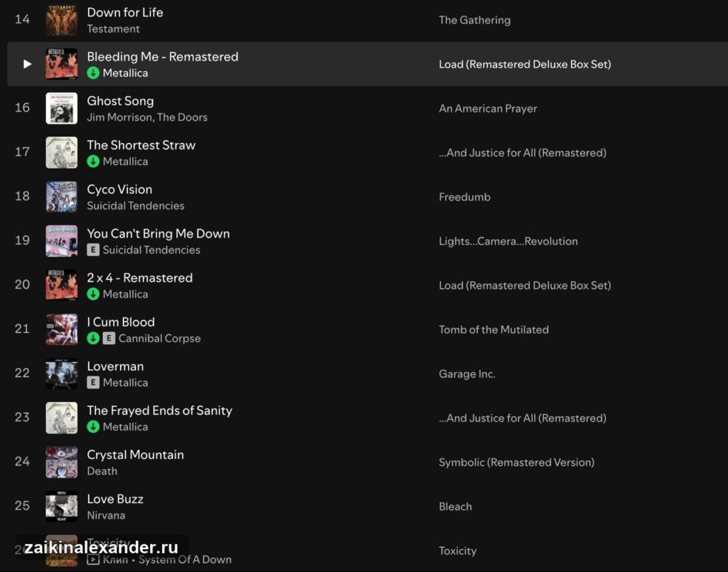Open the An American Prayer album

(x=488, y=108)
